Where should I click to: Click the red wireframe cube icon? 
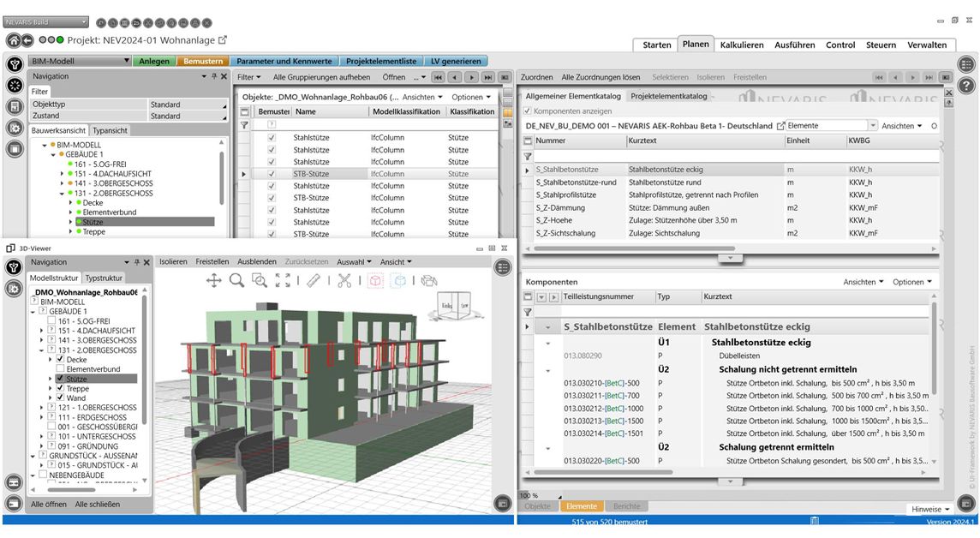click(375, 280)
